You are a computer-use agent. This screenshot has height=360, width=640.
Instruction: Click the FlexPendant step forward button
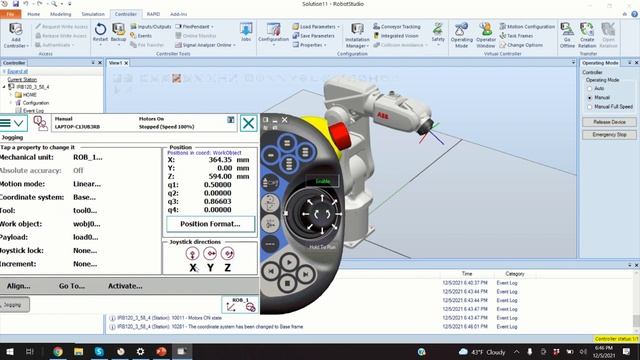(305, 274)
